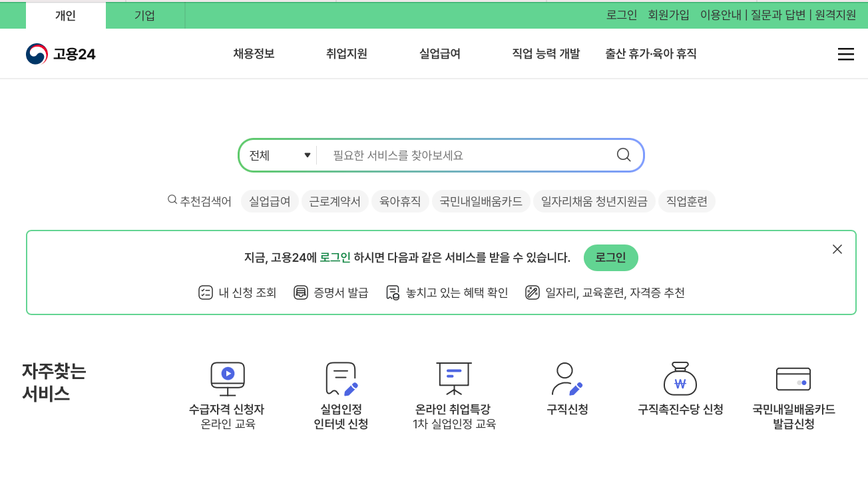This screenshot has width=868, height=481.
Task: Click the 놓치고 있는 혜택 확인 icon
Action: pyautogui.click(x=392, y=292)
